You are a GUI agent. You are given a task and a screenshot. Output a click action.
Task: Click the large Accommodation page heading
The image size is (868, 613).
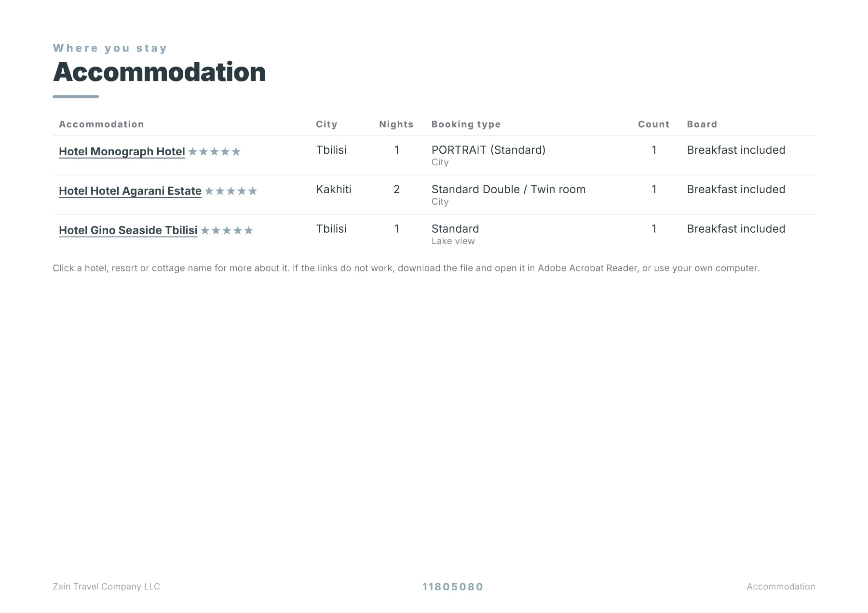point(159,72)
